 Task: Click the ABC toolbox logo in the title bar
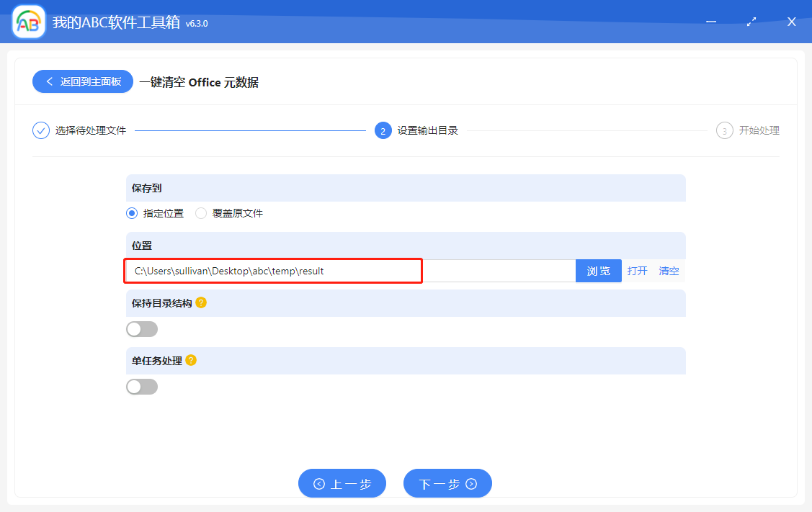click(x=27, y=21)
